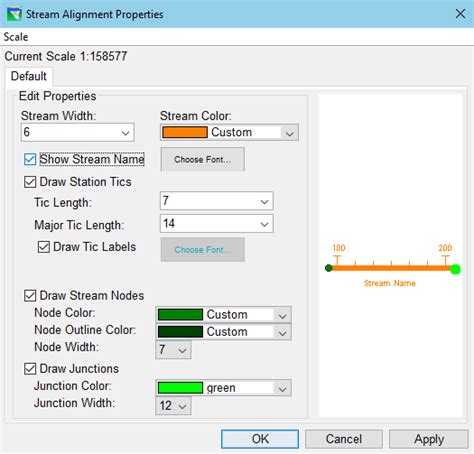Expand the Stream Color dropdown

pos(229,133)
